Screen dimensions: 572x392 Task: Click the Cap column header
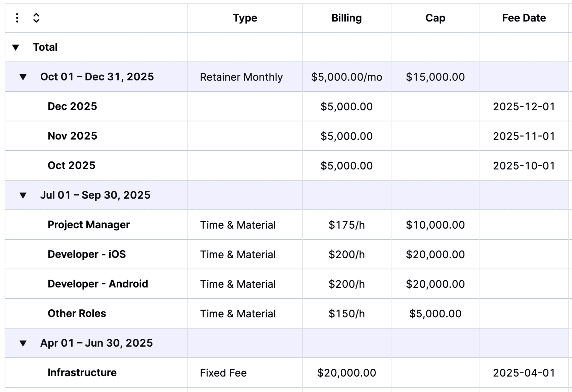pos(435,17)
